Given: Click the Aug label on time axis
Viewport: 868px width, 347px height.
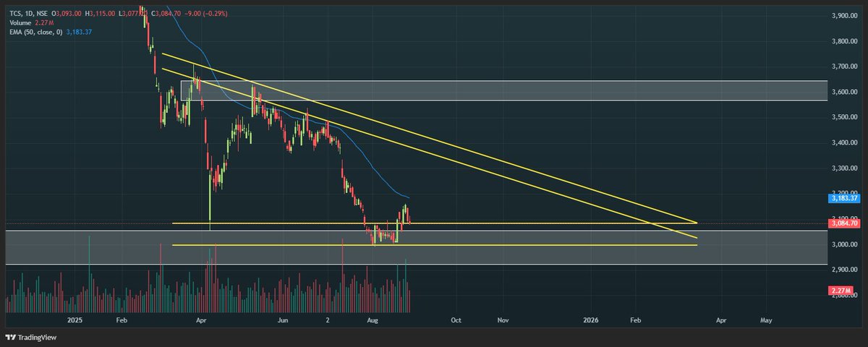Looking at the screenshot, I should point(373,319).
